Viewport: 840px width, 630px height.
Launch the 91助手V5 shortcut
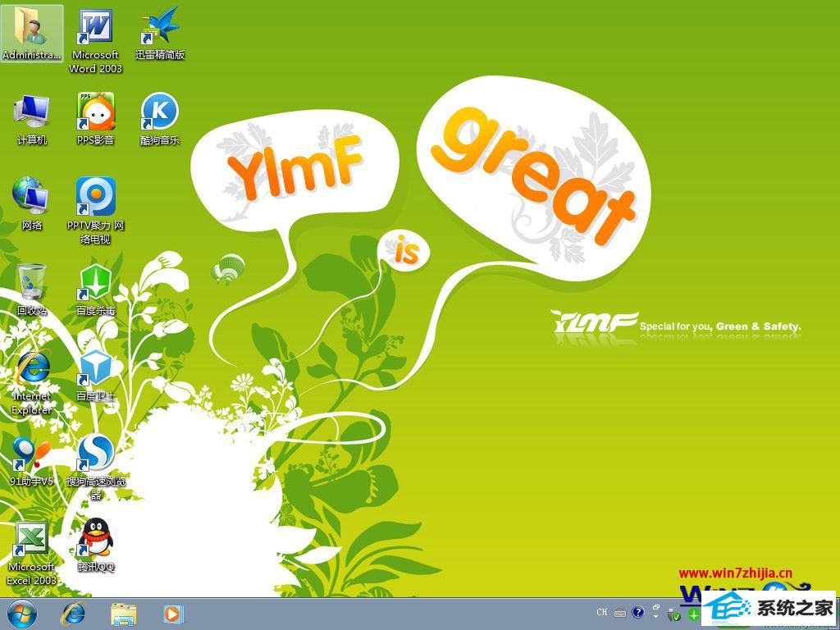[x=32, y=461]
